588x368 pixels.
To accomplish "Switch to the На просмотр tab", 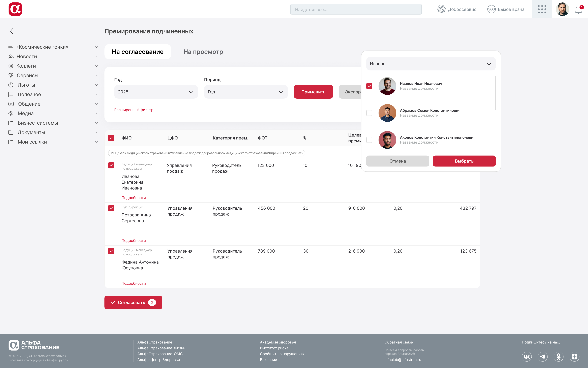I will click(203, 52).
